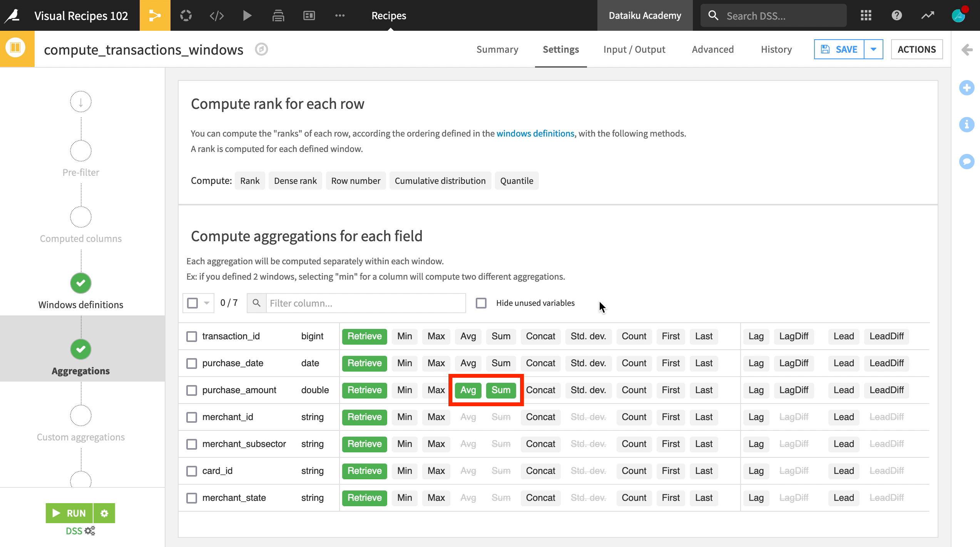Switch to the Summary tab

click(497, 49)
